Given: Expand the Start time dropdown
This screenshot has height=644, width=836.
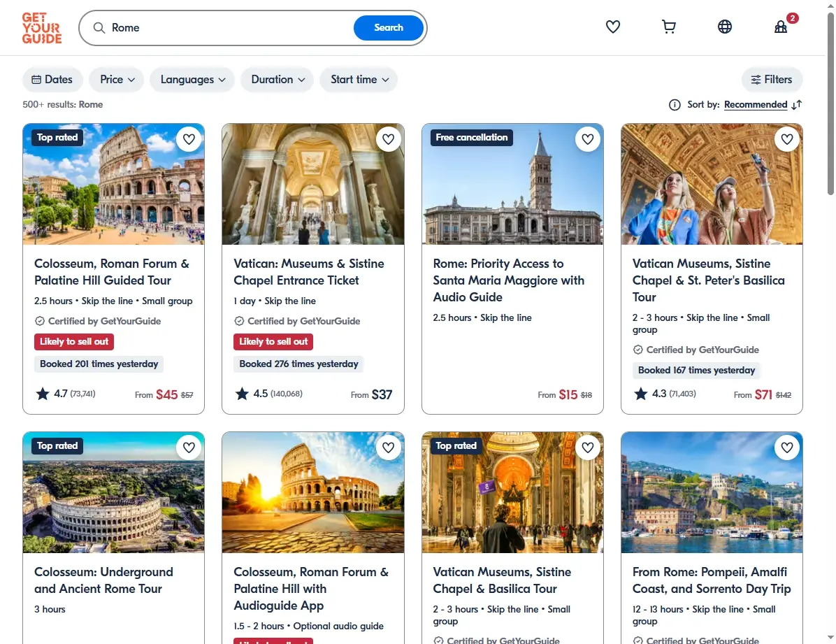Looking at the screenshot, I should [359, 80].
